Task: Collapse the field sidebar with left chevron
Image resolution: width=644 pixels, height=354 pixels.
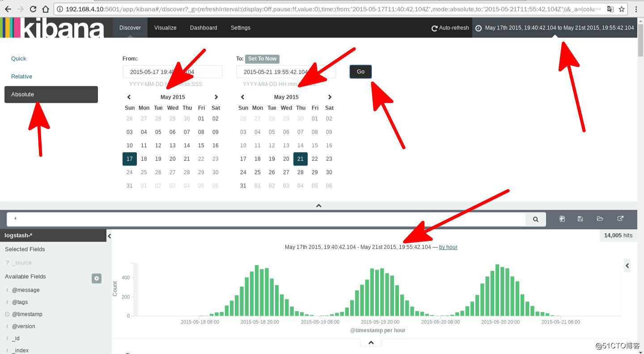Action: tap(109, 236)
